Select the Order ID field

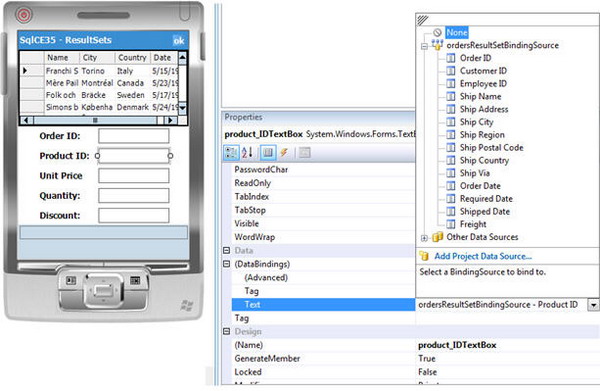(x=476, y=58)
